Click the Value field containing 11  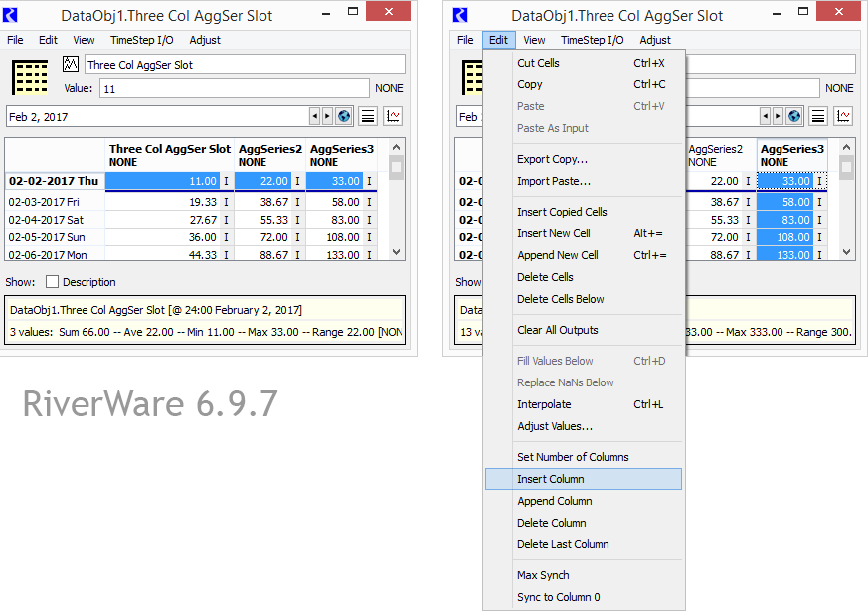point(235,88)
